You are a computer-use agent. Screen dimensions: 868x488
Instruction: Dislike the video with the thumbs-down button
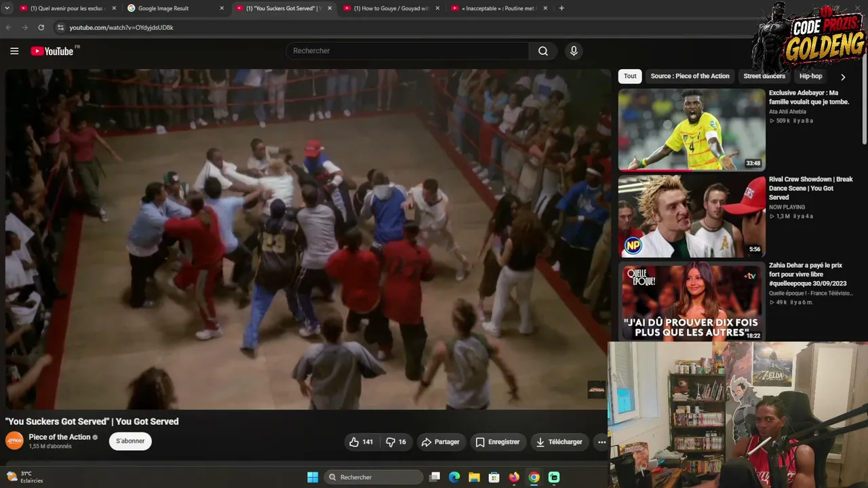[395, 442]
